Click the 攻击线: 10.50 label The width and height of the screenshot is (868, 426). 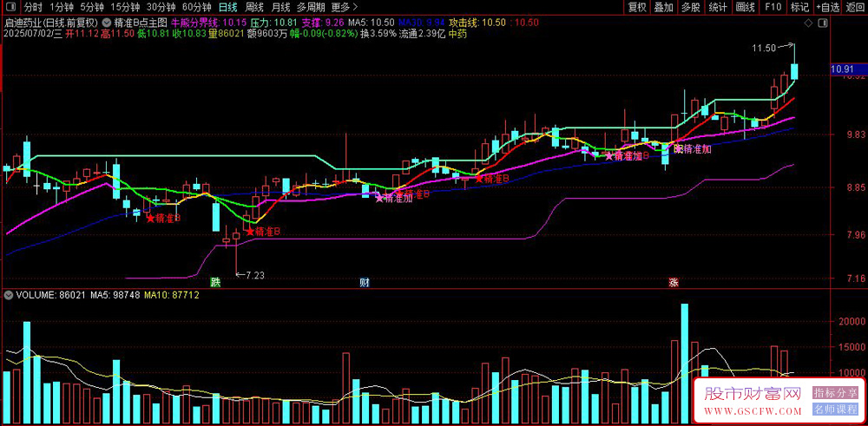point(477,23)
